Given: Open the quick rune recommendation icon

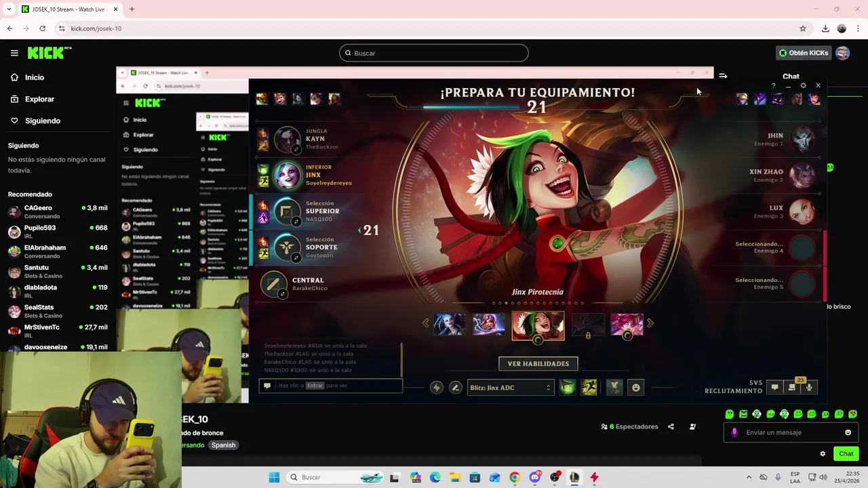Looking at the screenshot, I should 437,388.
